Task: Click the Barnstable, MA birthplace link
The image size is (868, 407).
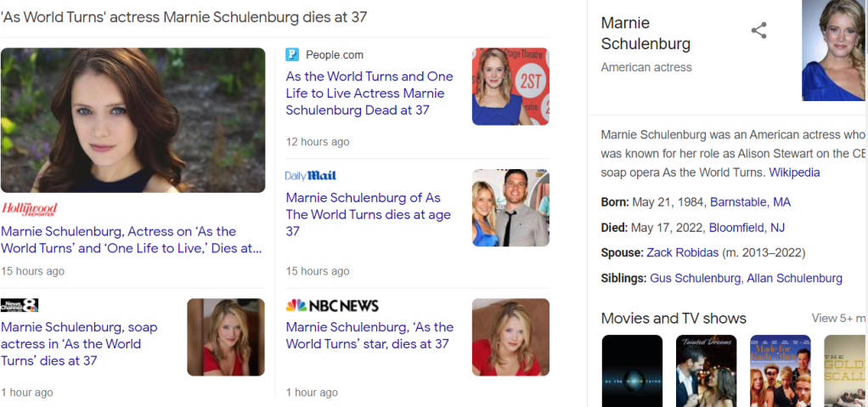Action: (750, 202)
